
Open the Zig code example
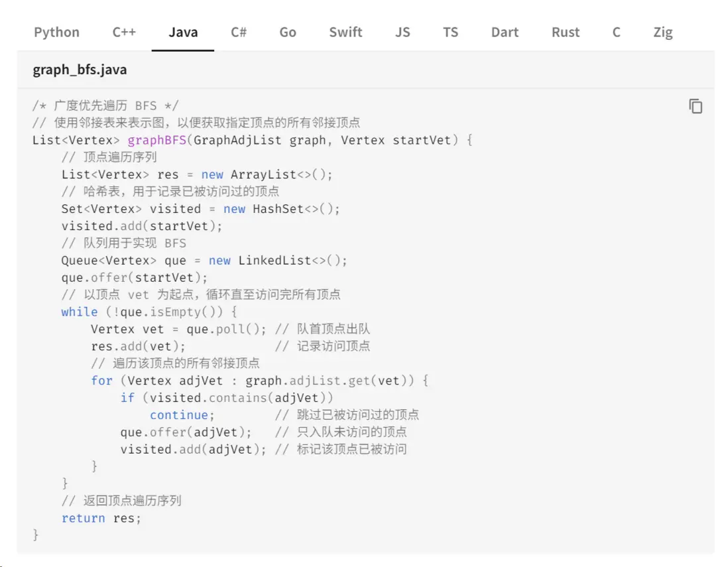point(662,32)
